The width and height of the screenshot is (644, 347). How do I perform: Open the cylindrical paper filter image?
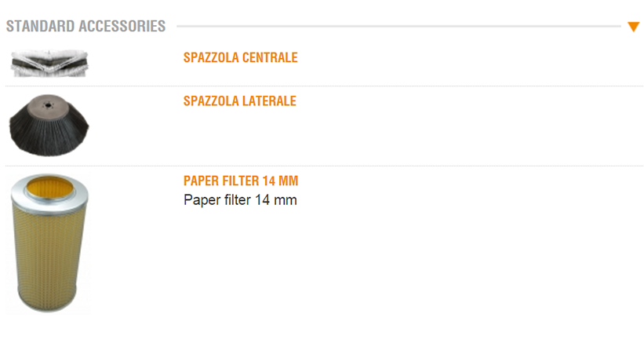[49, 243]
